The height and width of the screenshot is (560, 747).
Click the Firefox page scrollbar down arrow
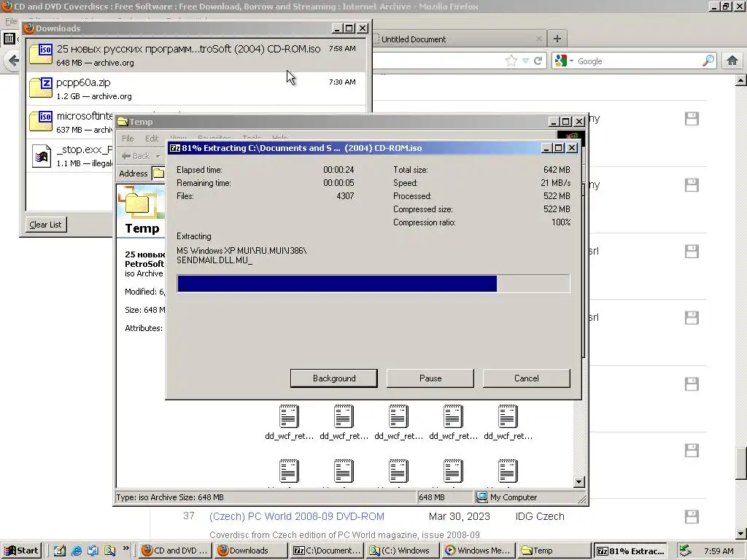click(x=740, y=533)
